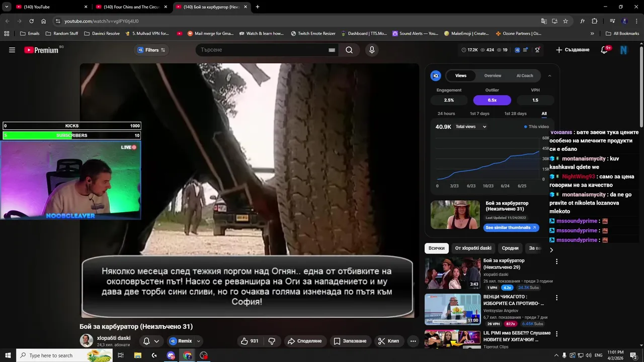
Task: Switch to vidIQ AI Coach tab
Action: pos(525,75)
